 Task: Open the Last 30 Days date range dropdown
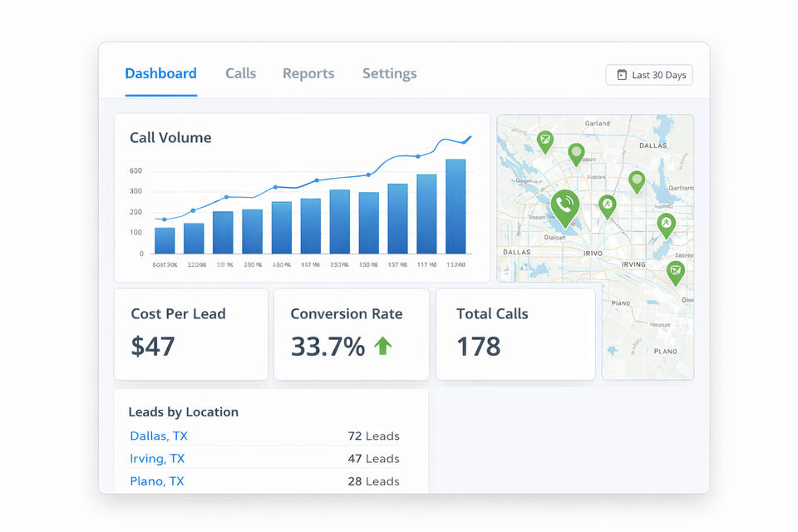coord(649,75)
